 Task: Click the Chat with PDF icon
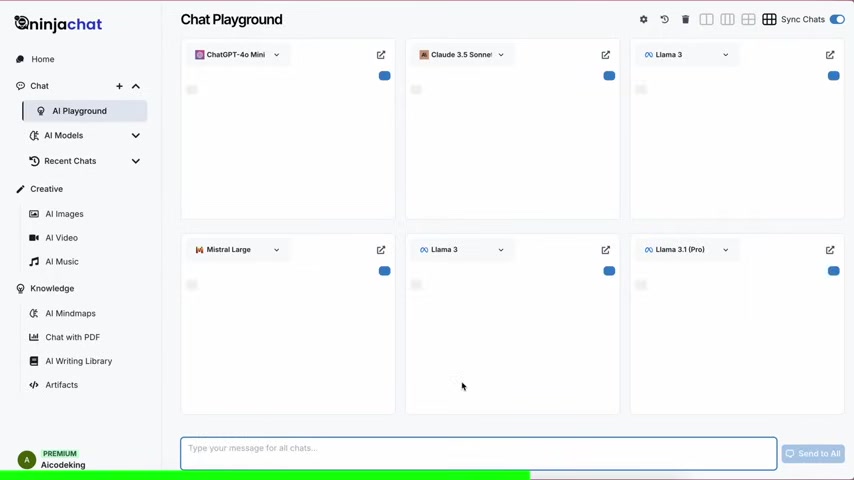click(34, 337)
